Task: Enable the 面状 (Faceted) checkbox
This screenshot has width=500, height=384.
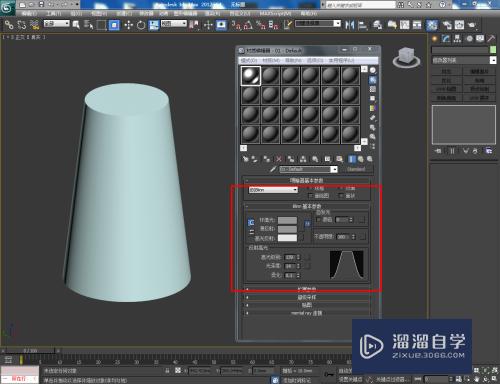Action: (x=341, y=196)
